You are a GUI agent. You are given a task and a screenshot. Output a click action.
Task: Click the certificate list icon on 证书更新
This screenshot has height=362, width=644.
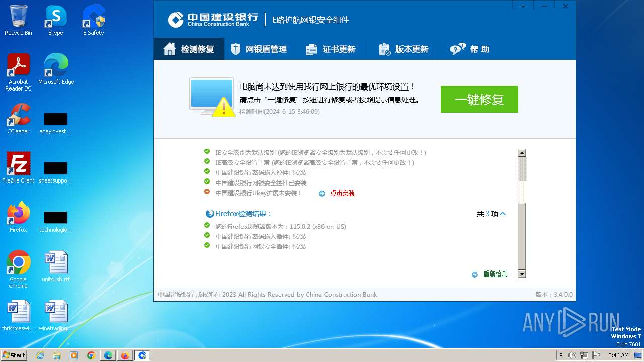311,49
